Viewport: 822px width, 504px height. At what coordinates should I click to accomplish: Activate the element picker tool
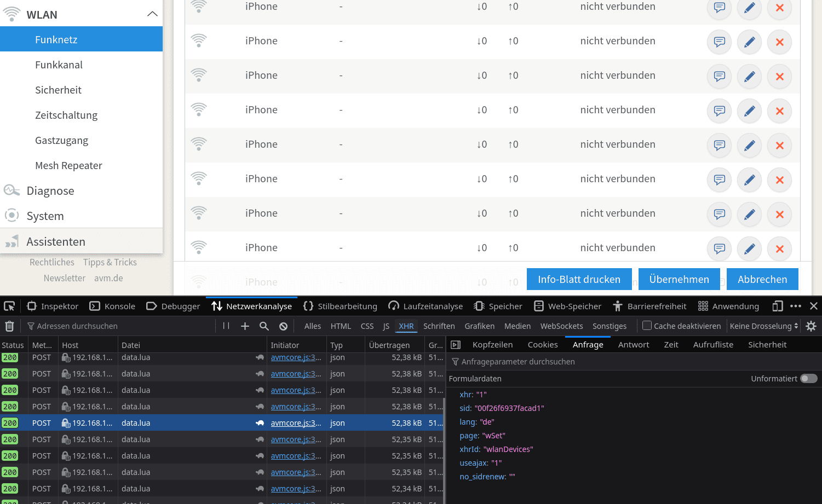(x=9, y=306)
